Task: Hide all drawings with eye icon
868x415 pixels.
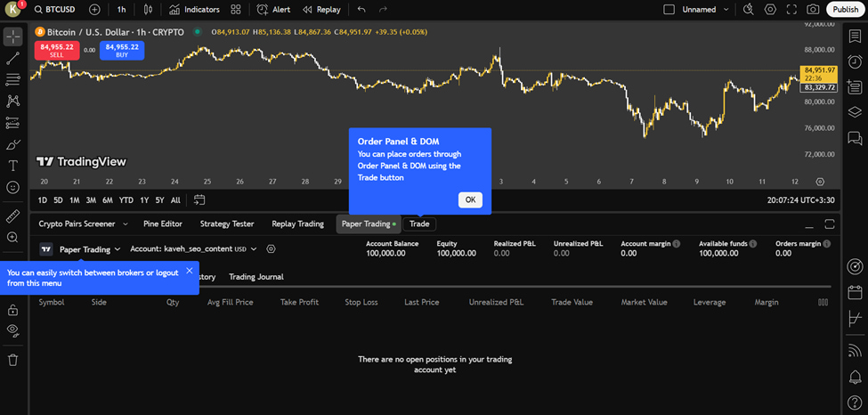Action: pyautogui.click(x=12, y=331)
